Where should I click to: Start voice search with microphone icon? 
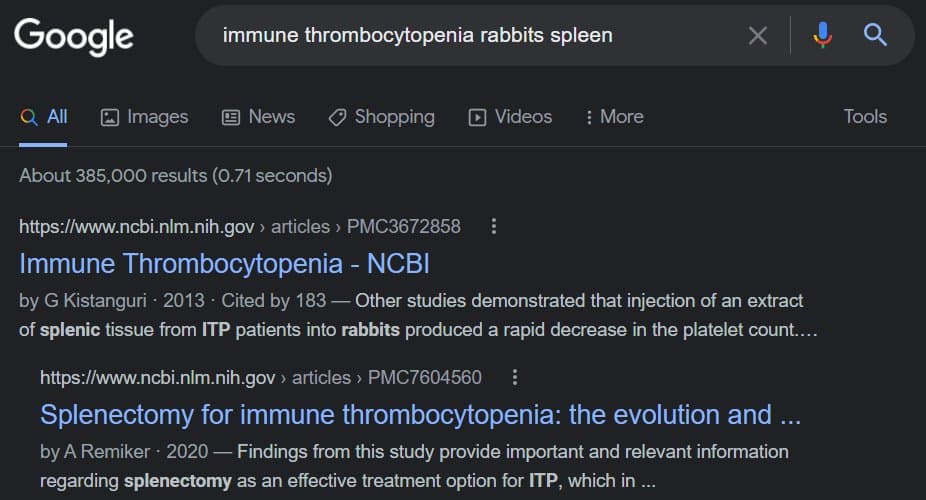pyautogui.click(x=822, y=36)
